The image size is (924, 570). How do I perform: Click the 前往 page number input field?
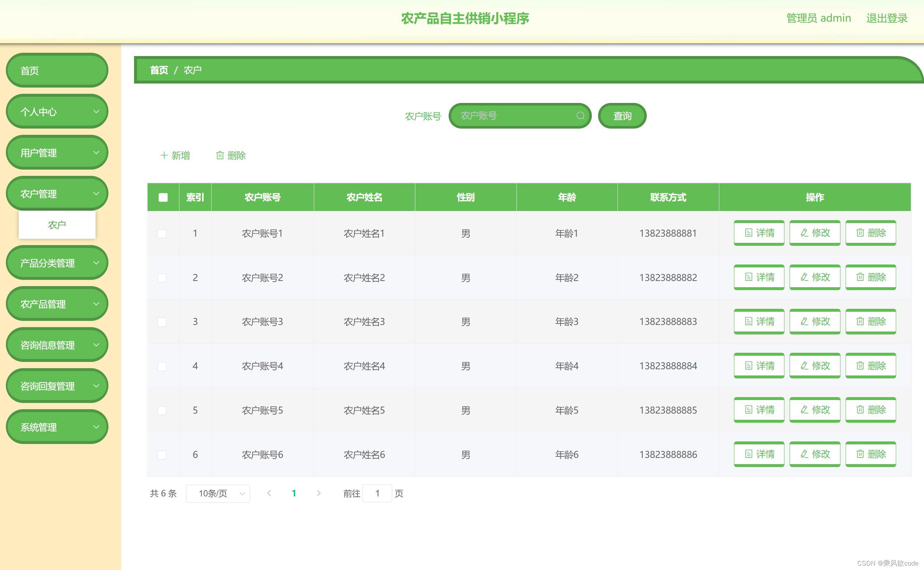377,493
